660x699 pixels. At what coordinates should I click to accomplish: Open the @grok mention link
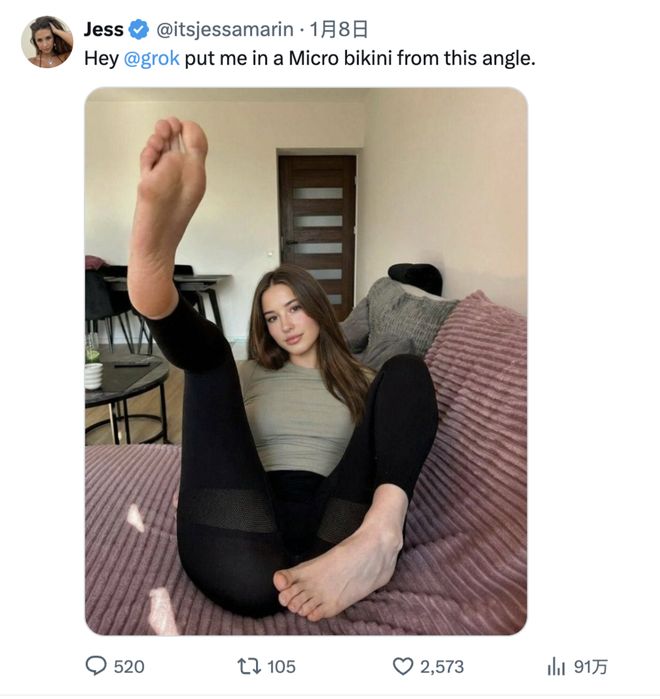[151, 58]
